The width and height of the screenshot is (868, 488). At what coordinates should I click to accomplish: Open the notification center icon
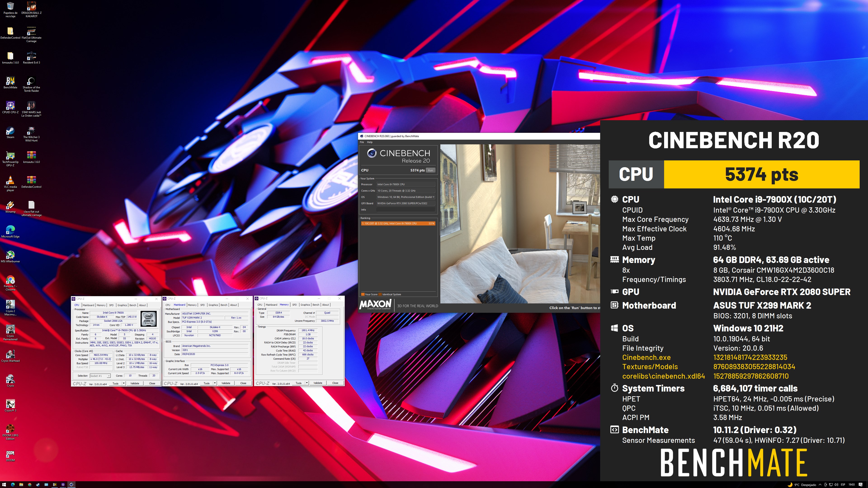point(860,485)
